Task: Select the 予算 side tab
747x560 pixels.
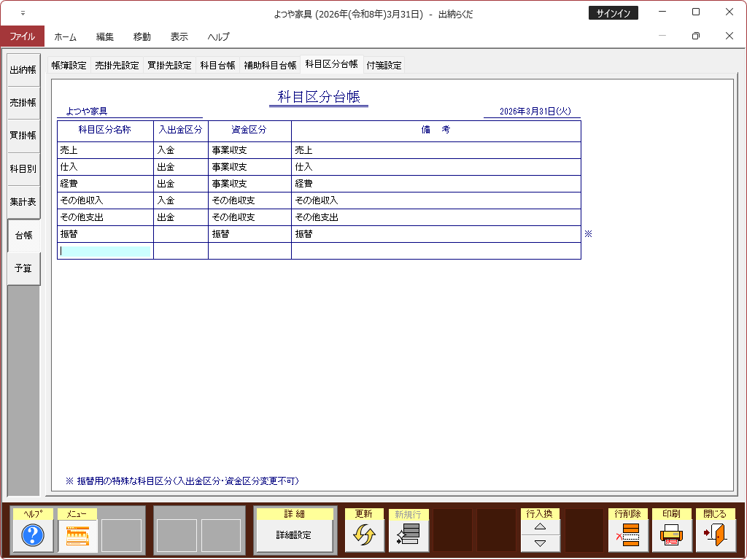Action: 23,268
